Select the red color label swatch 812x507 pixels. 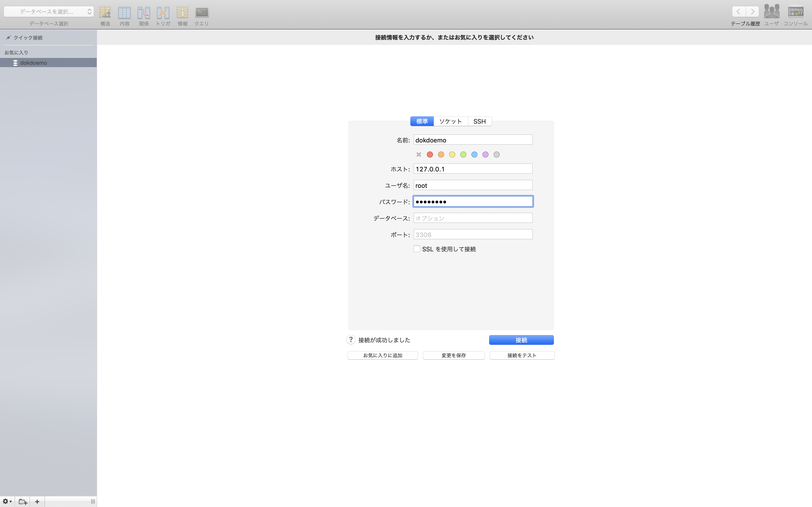430,155
